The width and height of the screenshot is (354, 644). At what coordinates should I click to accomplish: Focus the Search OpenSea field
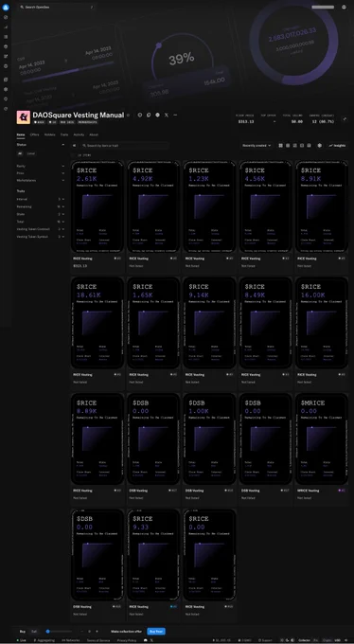tap(57, 7)
